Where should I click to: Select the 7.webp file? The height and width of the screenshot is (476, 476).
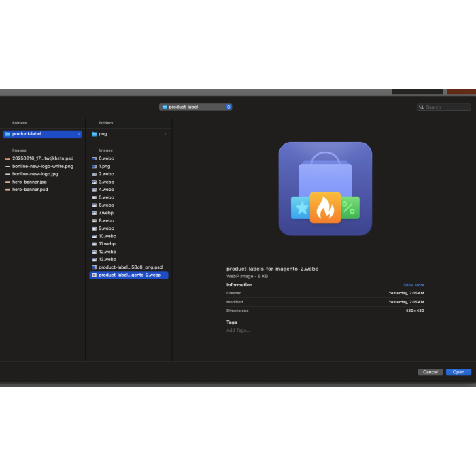(x=106, y=213)
